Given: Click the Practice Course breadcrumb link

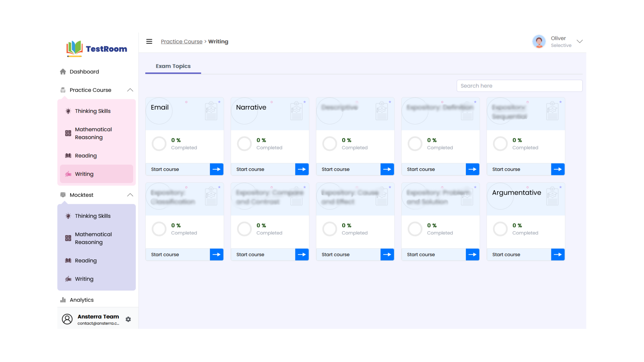Looking at the screenshot, I should [x=181, y=42].
